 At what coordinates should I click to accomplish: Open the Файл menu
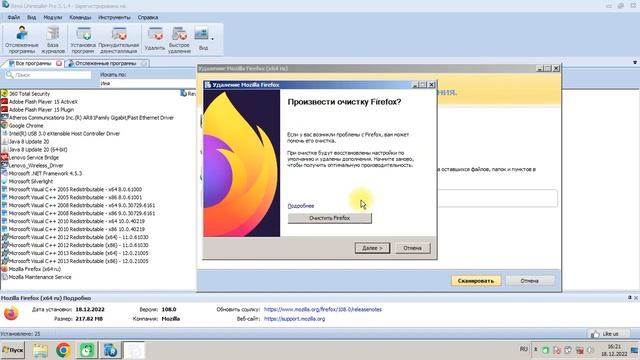coord(13,18)
